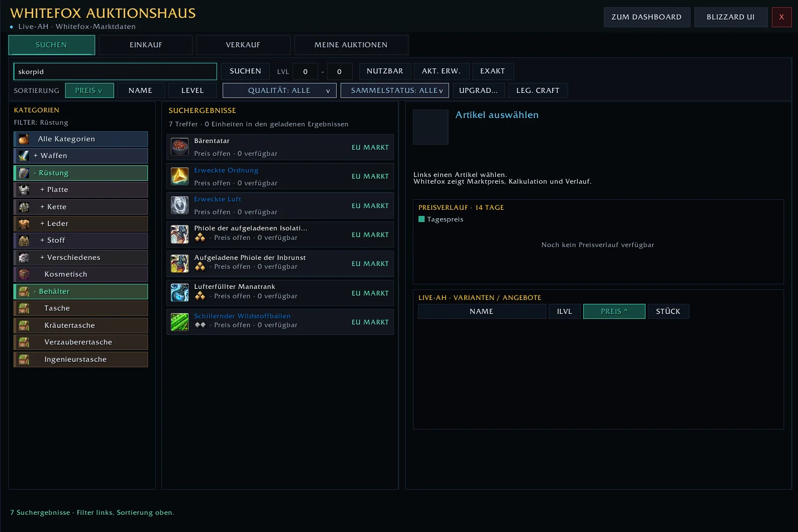Click the Erweckte Ordnung item icon
The height and width of the screenshot is (532, 798).
(180, 176)
